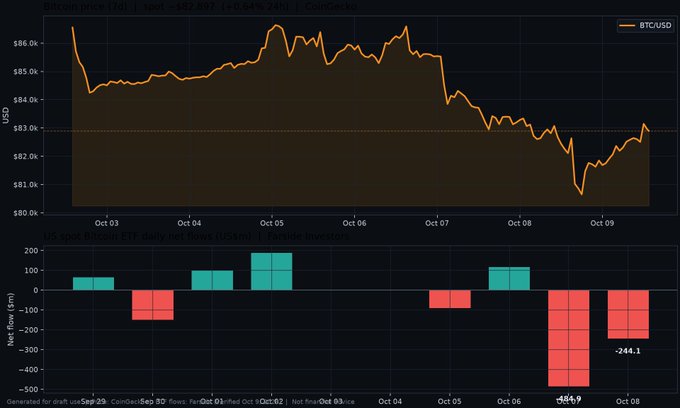The image size is (680, 408).
Task: Select the $80.0k price axis label
Action: 26,213
